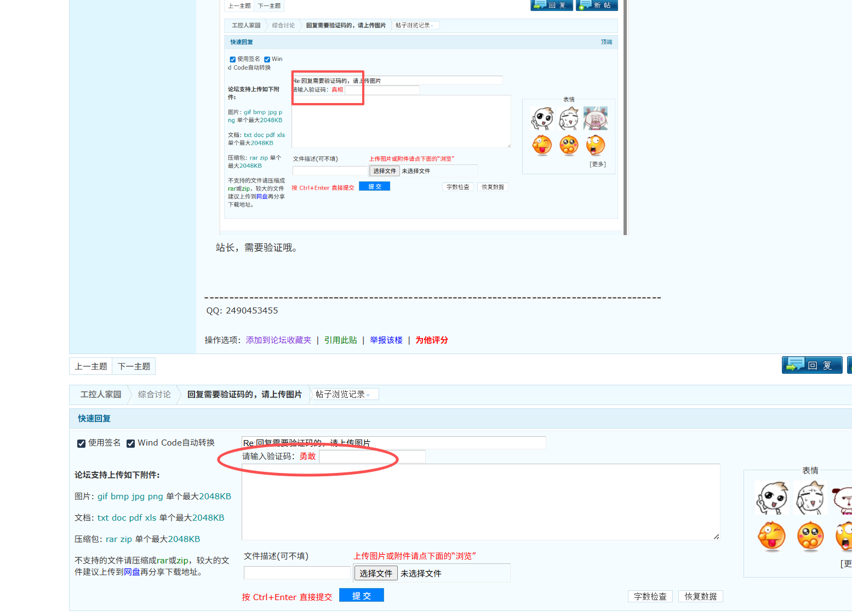Click 添加到论坛收藏夹 link

[x=278, y=340]
